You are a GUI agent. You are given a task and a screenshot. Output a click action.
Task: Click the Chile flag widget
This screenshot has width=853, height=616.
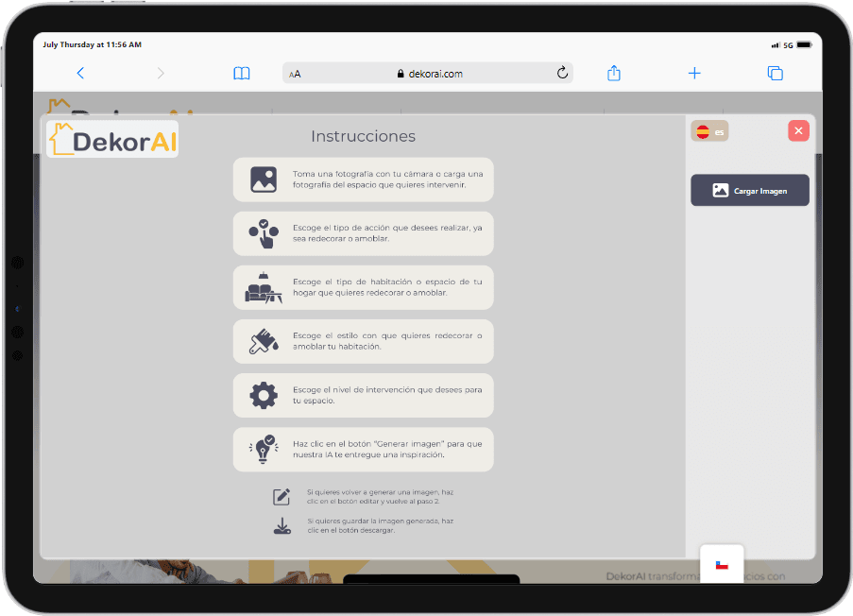(x=722, y=565)
